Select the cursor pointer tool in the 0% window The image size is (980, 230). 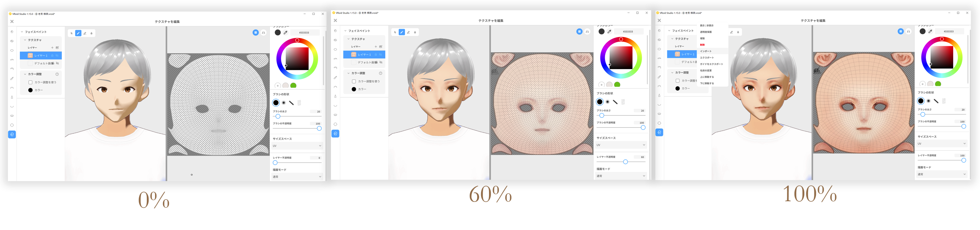click(71, 33)
